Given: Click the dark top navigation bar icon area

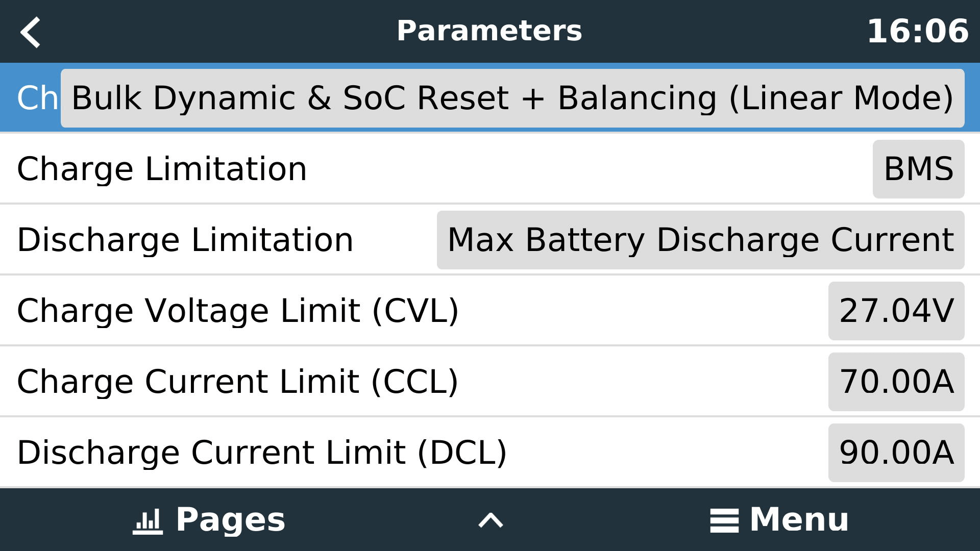Looking at the screenshot, I should point(490,32).
